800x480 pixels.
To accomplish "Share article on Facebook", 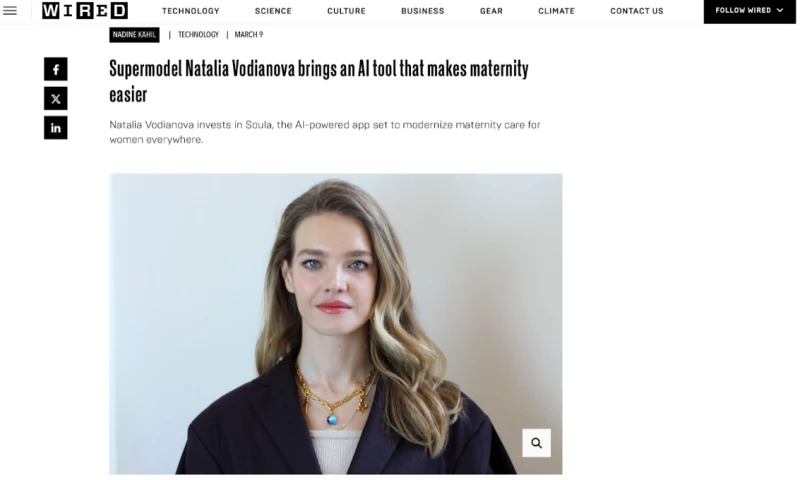I will pos(56,69).
